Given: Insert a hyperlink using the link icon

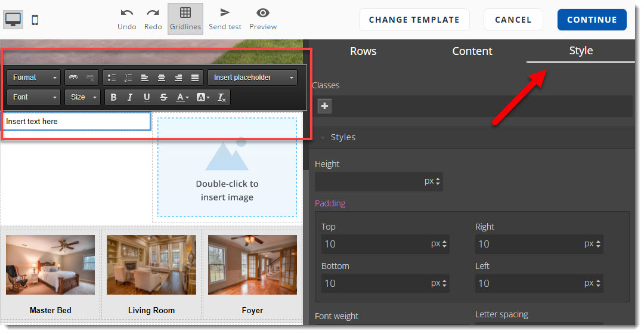Looking at the screenshot, I should coord(73,78).
